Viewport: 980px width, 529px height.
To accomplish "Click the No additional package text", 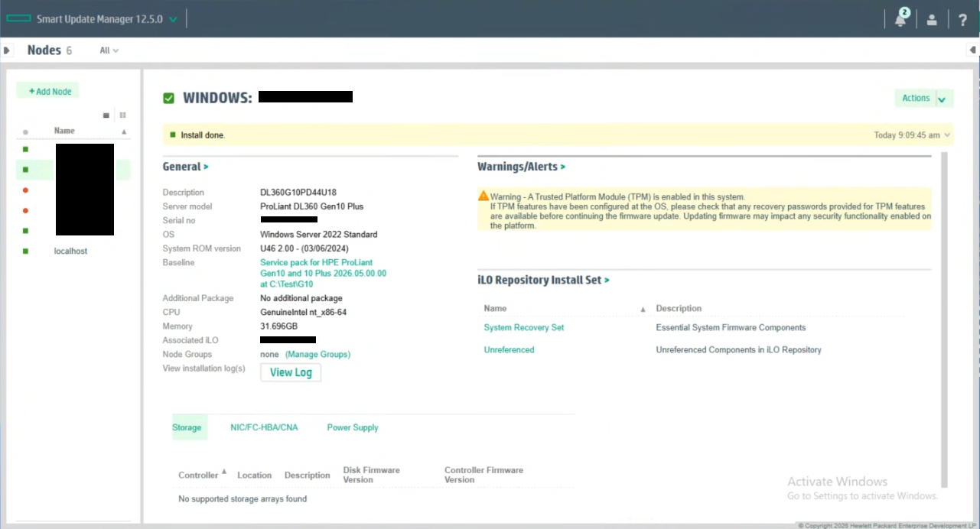I will (x=301, y=298).
